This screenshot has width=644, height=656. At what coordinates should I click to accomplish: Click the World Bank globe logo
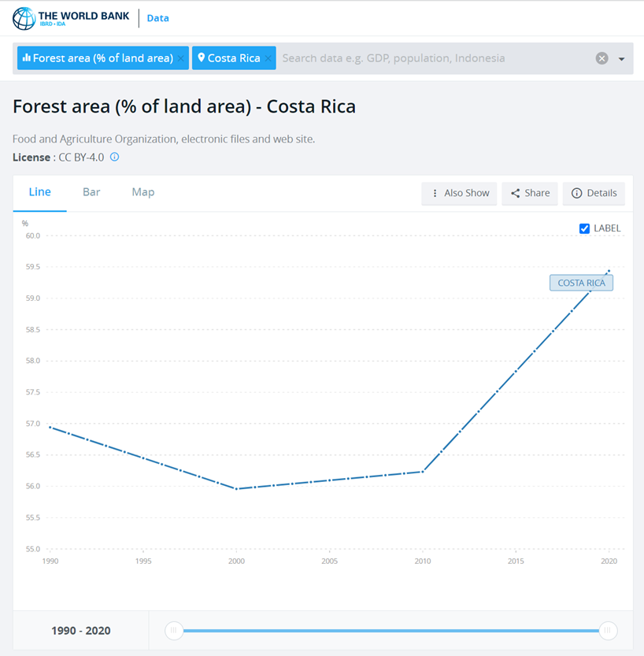(x=24, y=18)
